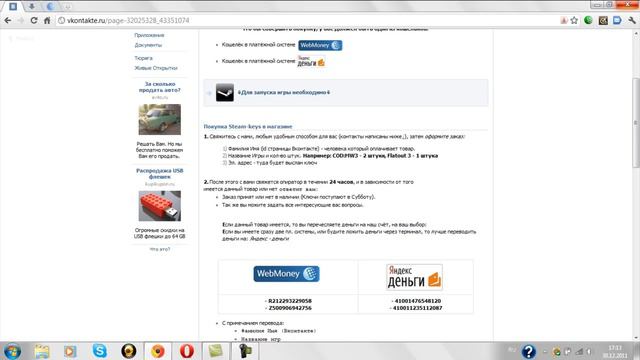Click the WebMoney badge in the top list
Screen dimensions: 640x360
click(x=320, y=45)
